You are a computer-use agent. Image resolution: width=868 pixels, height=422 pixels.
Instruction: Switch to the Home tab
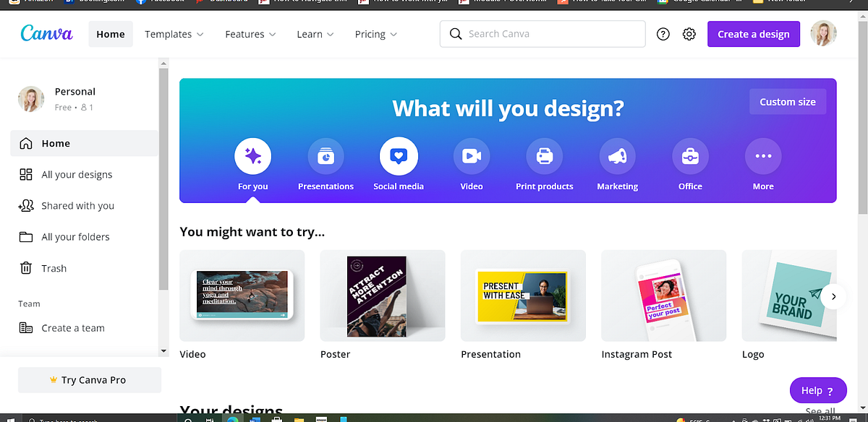(x=110, y=33)
